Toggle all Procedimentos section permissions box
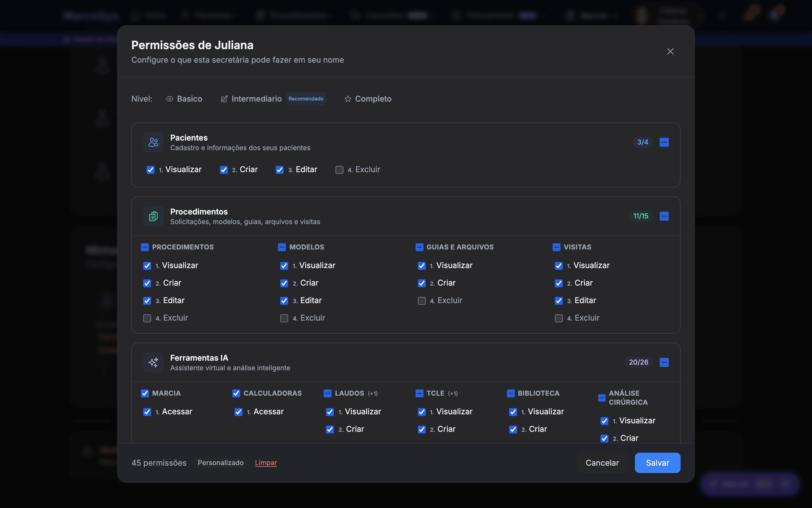The width and height of the screenshot is (812, 508). 664,216
